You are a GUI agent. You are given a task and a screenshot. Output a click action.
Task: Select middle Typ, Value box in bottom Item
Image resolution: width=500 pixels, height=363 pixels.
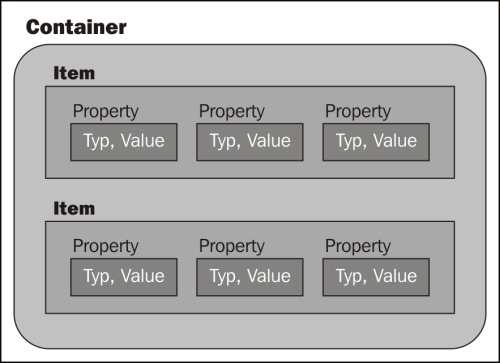pos(250,277)
